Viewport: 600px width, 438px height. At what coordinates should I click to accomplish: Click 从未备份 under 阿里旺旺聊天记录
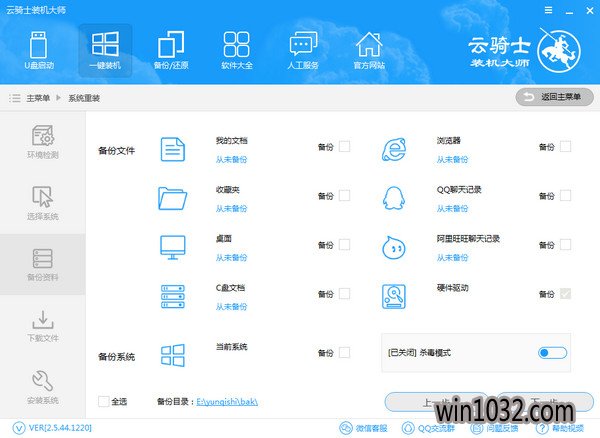click(x=453, y=258)
